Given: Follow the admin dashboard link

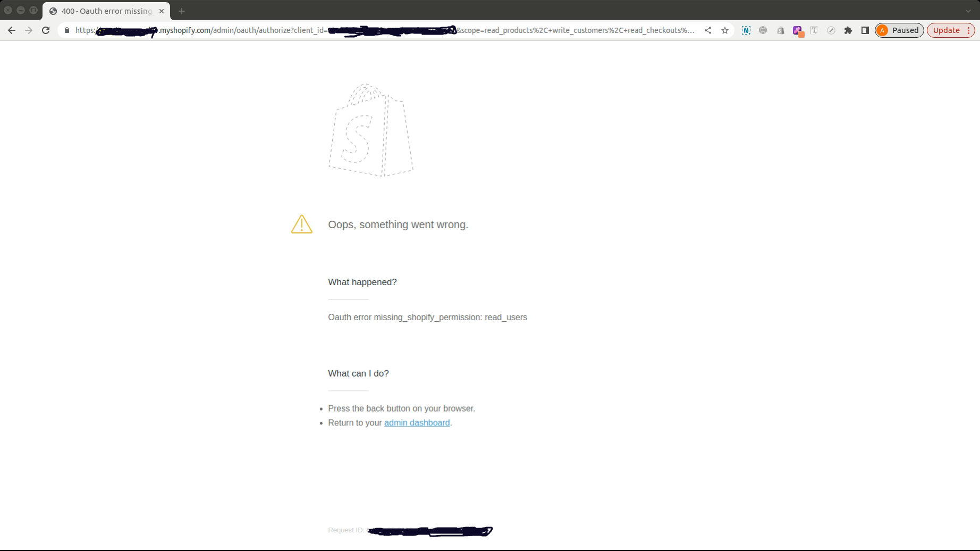Looking at the screenshot, I should 417,423.
